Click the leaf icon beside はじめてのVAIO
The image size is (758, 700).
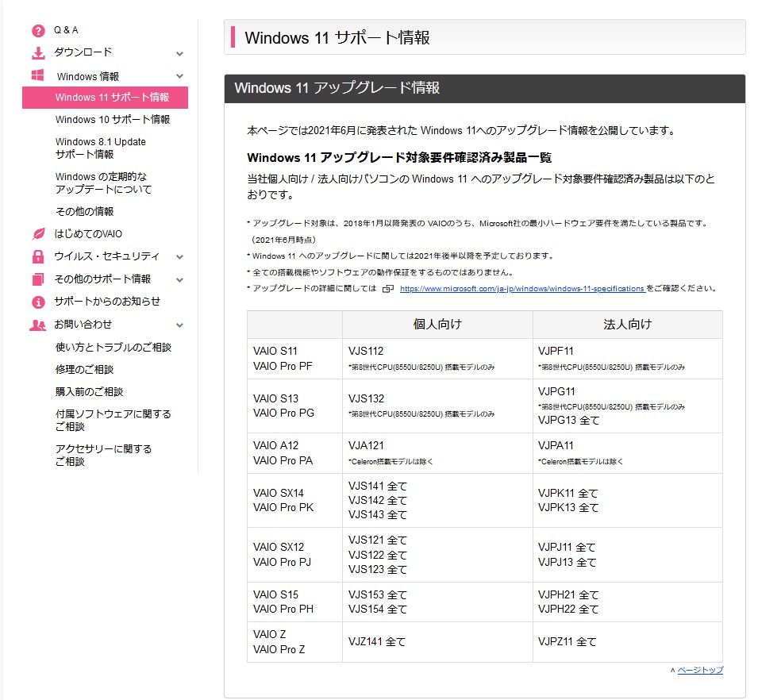click(38, 234)
